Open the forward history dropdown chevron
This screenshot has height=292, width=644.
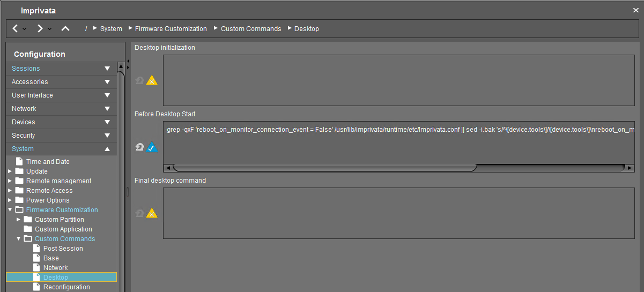(49, 29)
